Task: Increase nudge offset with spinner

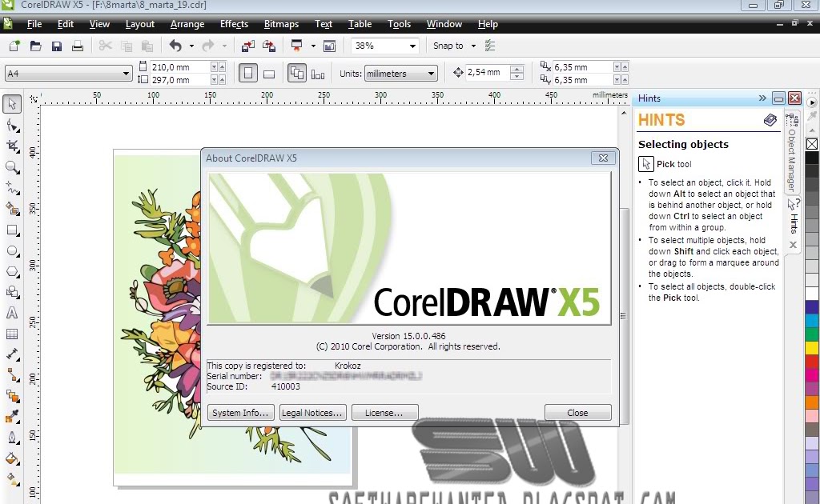Action: 517,69
